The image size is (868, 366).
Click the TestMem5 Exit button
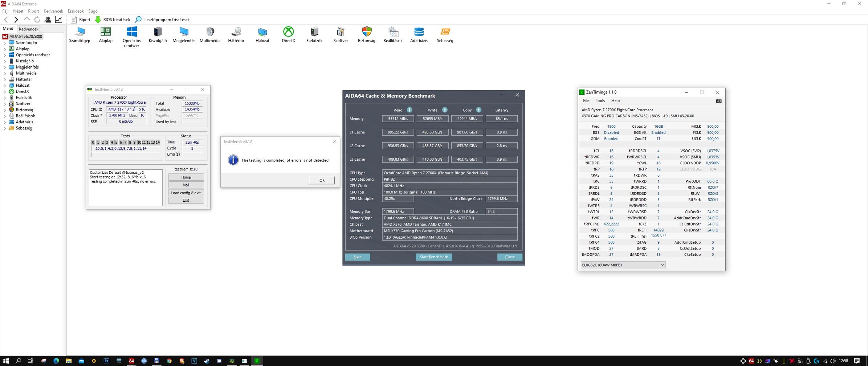pyautogui.click(x=186, y=200)
